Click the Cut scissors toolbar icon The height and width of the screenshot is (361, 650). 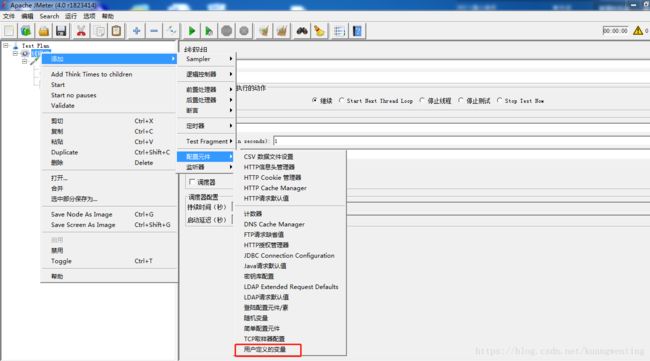coord(81,31)
